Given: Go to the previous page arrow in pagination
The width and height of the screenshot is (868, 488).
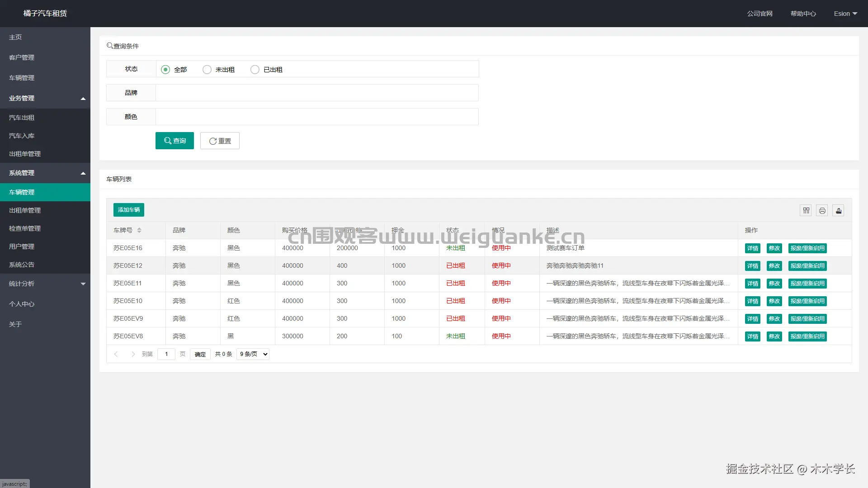Looking at the screenshot, I should (116, 354).
